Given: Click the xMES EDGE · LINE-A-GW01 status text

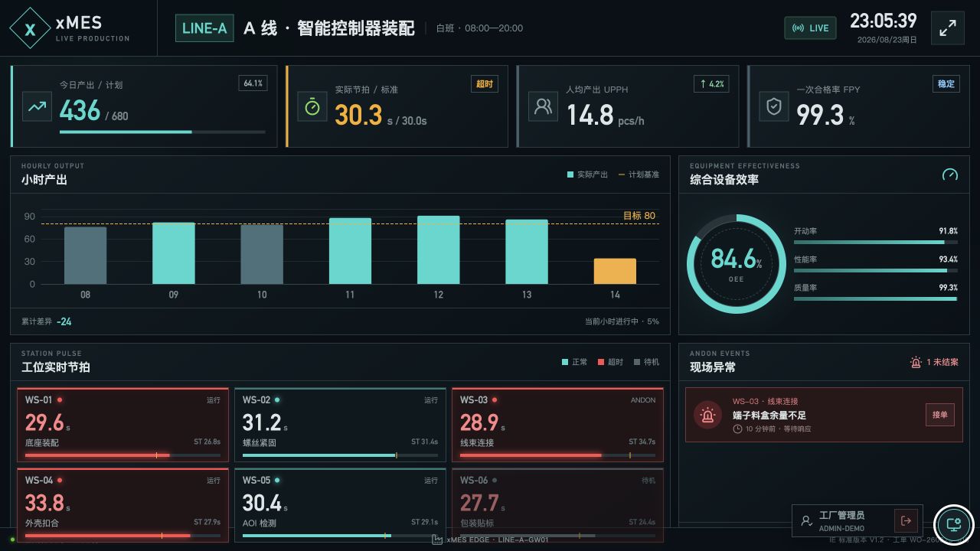Looking at the screenshot, I should tap(498, 540).
